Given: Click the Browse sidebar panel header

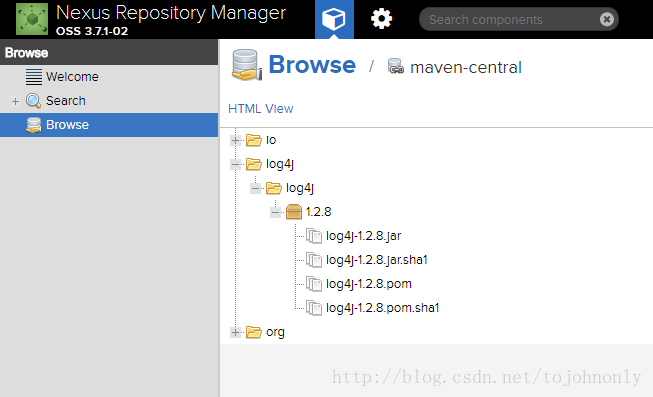Looking at the screenshot, I should point(109,53).
